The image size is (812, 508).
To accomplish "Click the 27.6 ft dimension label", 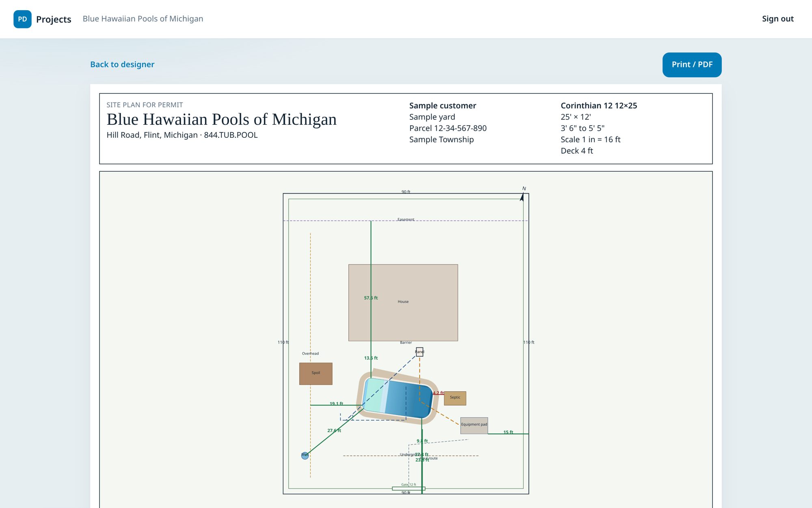I will pos(334,430).
